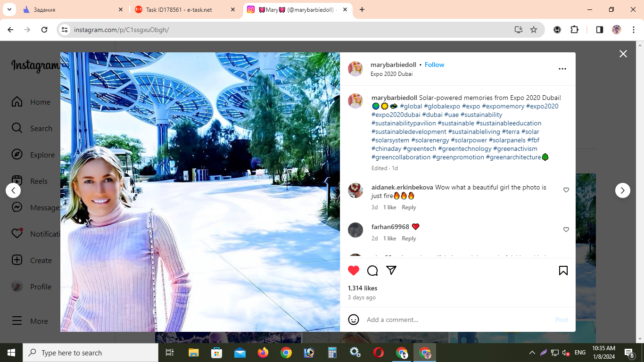Like aidanek.erkinbekova's comment
This screenshot has width=644, height=362.
[566, 190]
